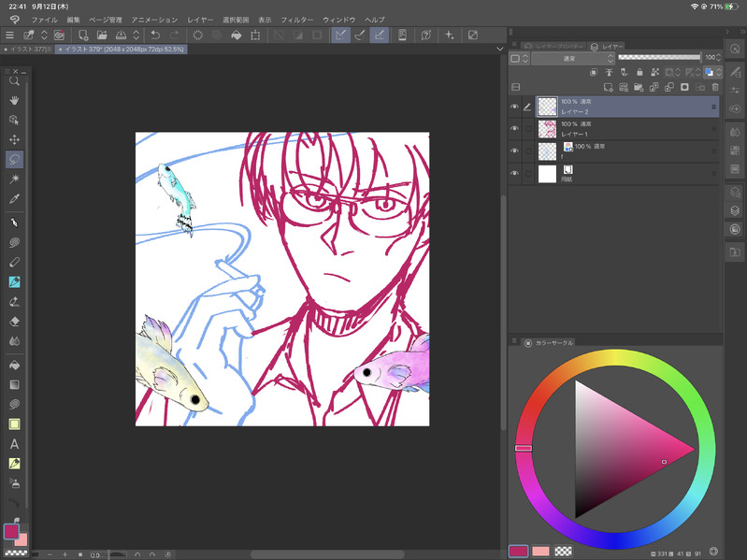The width and height of the screenshot is (747, 560).
Task: Click the カラーサークル panel tab
Action: point(549,343)
